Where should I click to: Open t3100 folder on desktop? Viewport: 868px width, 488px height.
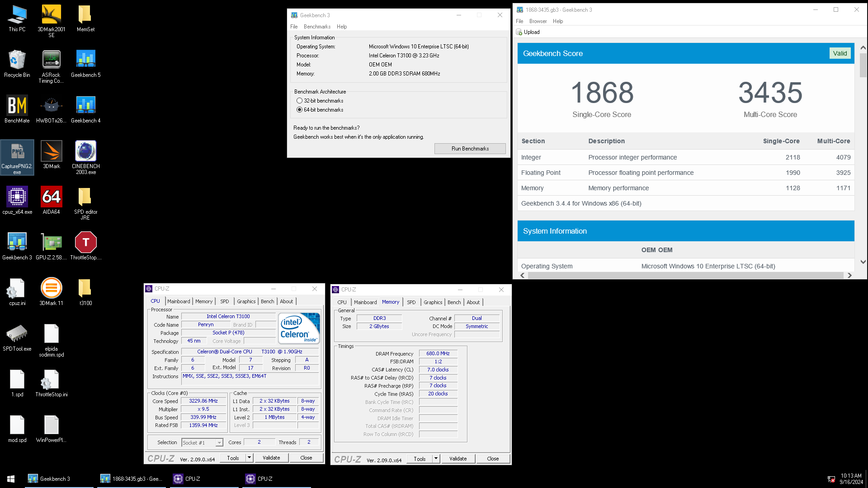(85, 292)
